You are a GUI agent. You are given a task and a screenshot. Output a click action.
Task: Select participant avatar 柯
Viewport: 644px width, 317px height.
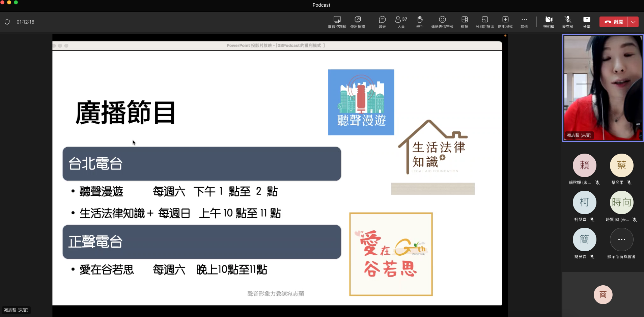(x=585, y=202)
